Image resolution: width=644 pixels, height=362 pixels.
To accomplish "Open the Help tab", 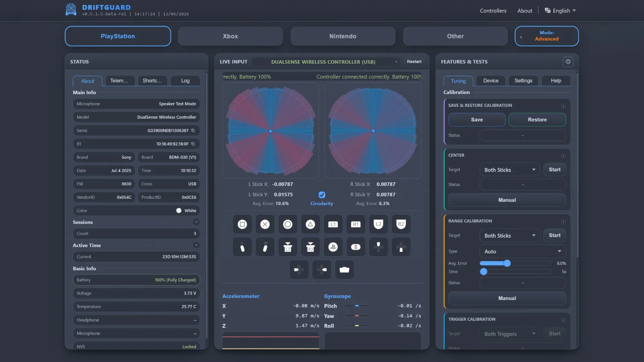I will (x=556, y=81).
